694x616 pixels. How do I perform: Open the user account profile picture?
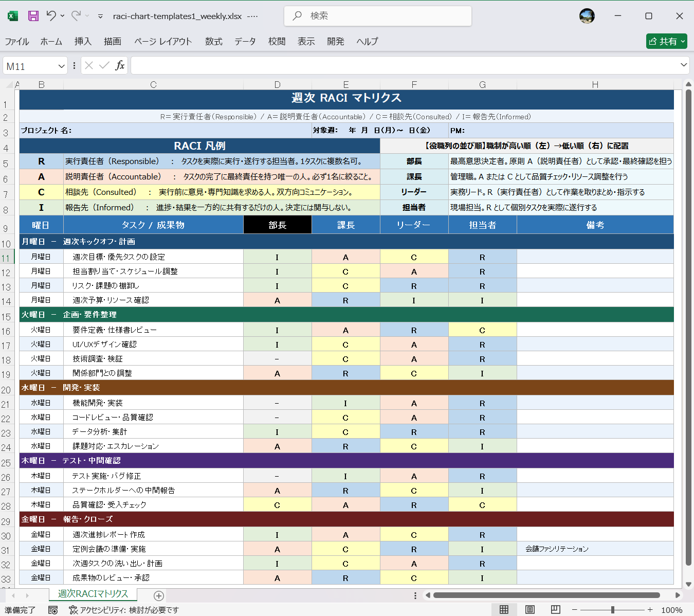click(587, 16)
